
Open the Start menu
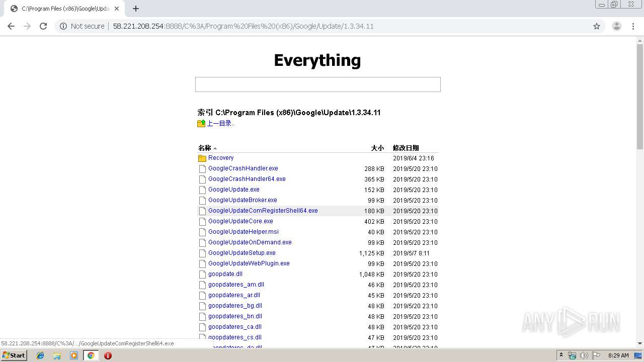click(x=14, y=355)
